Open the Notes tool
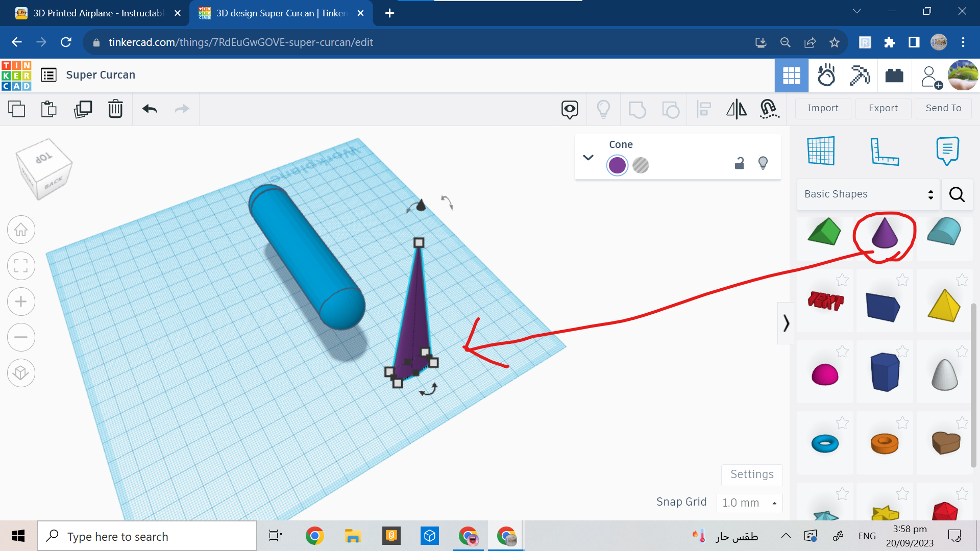980x551 pixels. pyautogui.click(x=947, y=151)
